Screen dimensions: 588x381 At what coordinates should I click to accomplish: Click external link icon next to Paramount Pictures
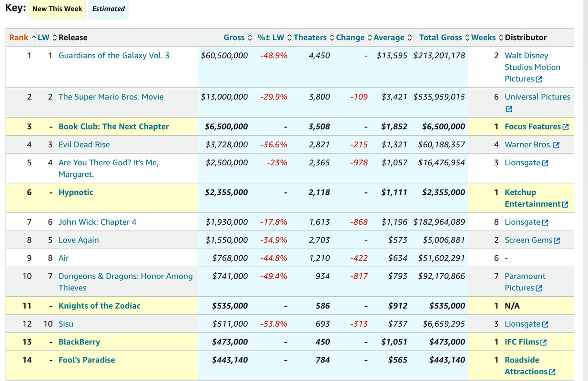(539, 289)
